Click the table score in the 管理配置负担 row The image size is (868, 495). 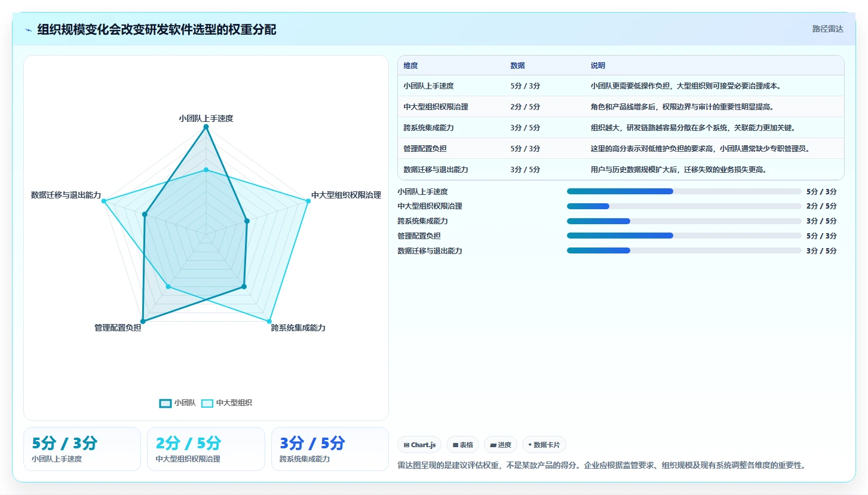pyautogui.click(x=526, y=149)
